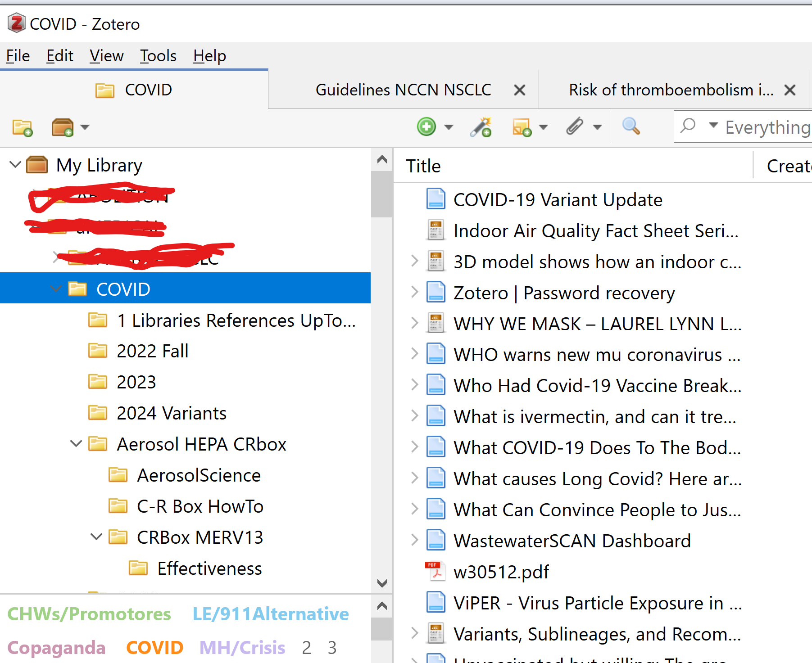Viewport: 812px width, 663px height.
Task: Collapse the CRBox MERV13 chevron
Action: point(96,537)
